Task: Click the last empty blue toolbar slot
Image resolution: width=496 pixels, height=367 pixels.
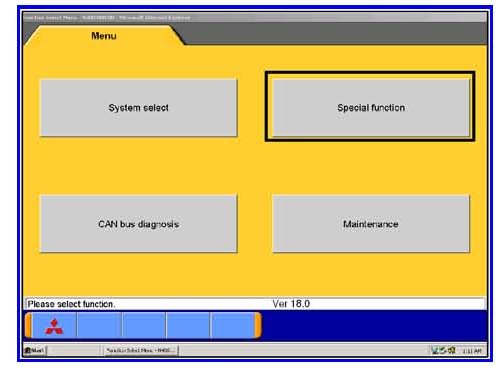Action: 233,326
